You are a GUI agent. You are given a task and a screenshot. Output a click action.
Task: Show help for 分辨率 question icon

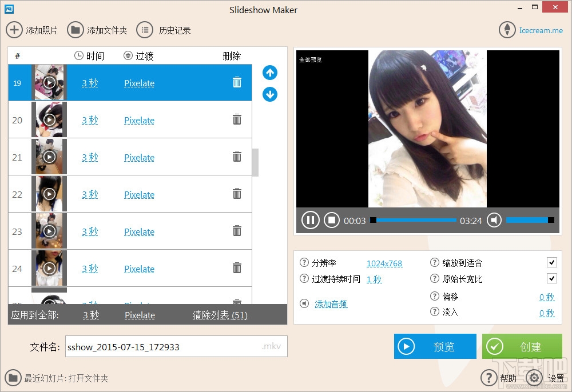tap(304, 262)
